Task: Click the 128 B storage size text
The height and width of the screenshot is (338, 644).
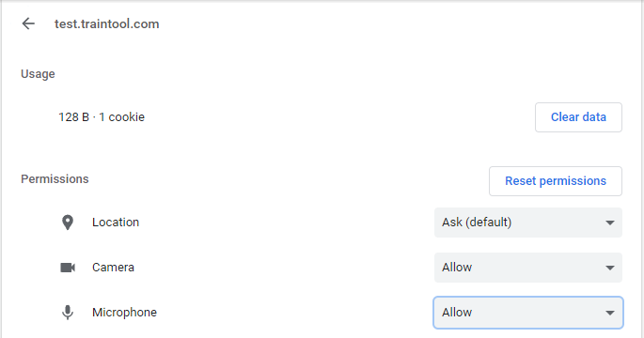Action: click(x=73, y=117)
